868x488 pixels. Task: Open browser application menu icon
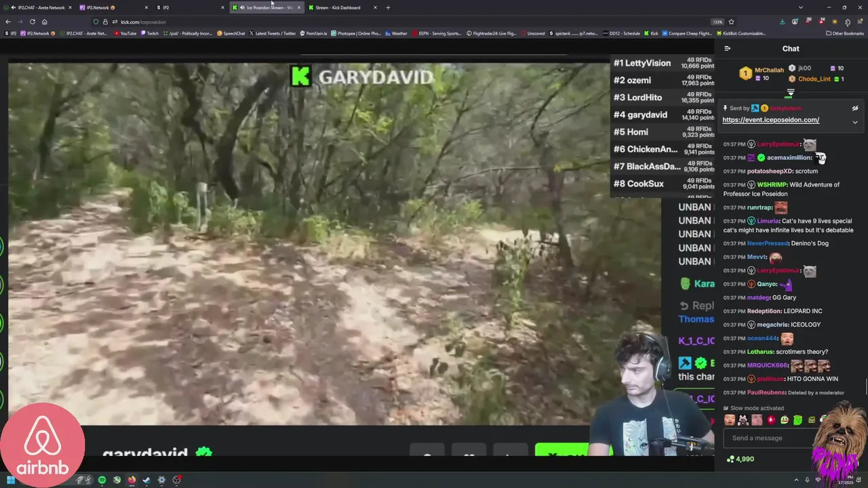coord(861,22)
